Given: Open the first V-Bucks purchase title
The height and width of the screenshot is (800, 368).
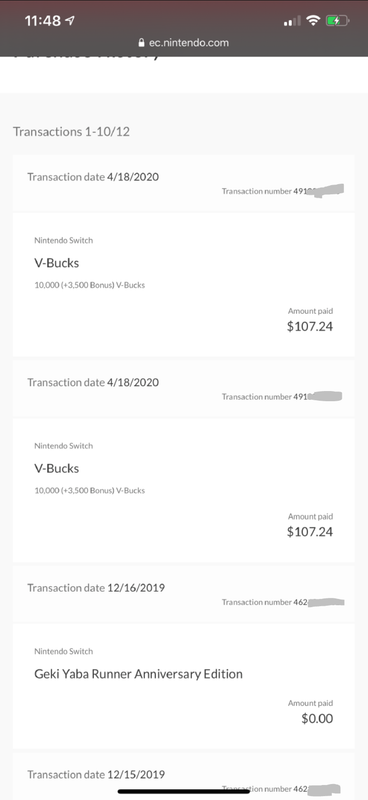Looking at the screenshot, I should (x=57, y=263).
